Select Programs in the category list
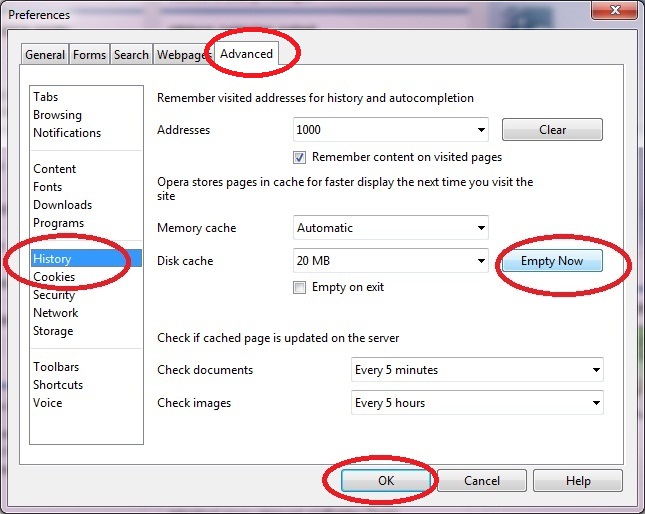645x514 pixels. click(x=86, y=223)
